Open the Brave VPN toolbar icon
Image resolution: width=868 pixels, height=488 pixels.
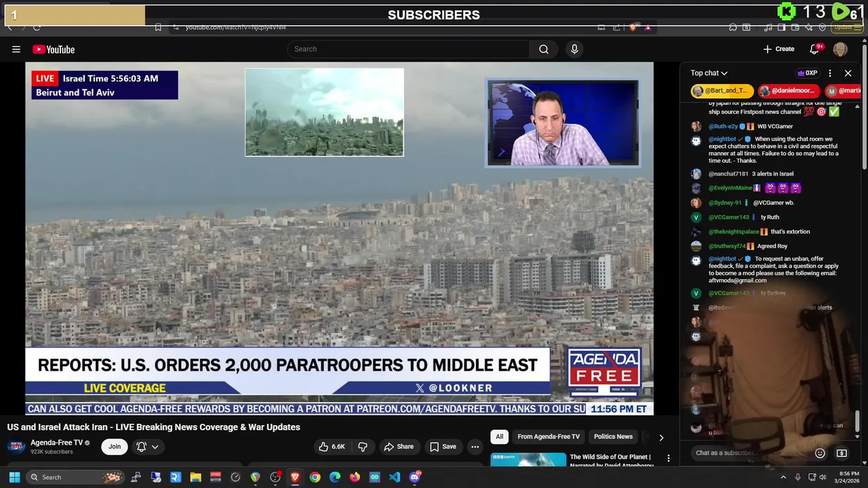823,27
